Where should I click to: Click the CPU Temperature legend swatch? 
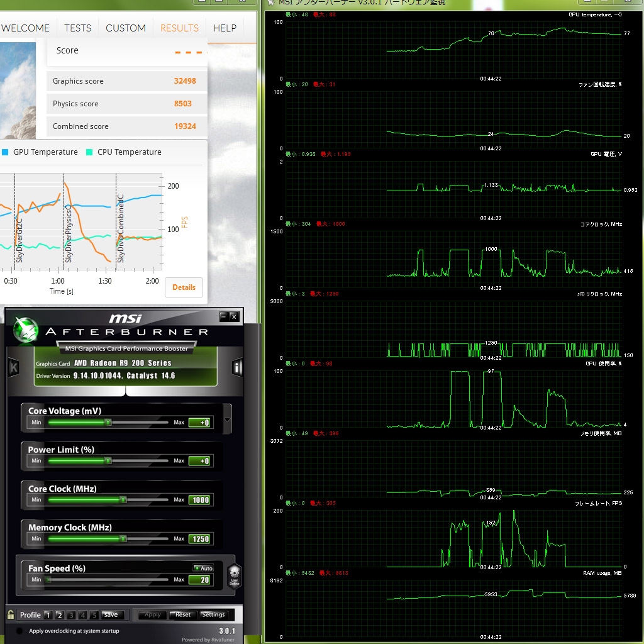(x=89, y=152)
